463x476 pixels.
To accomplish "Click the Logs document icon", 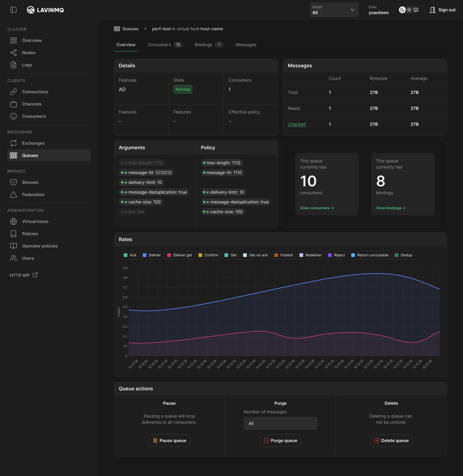I will 13,65.
